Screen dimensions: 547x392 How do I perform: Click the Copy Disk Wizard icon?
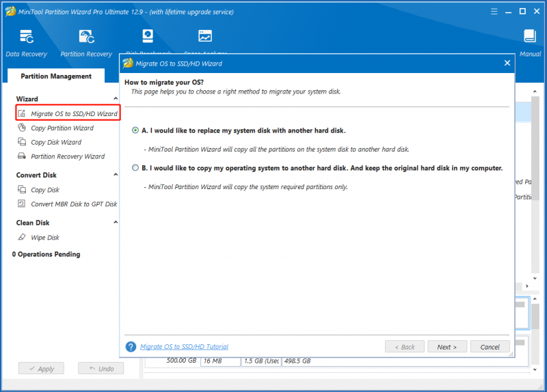22,142
